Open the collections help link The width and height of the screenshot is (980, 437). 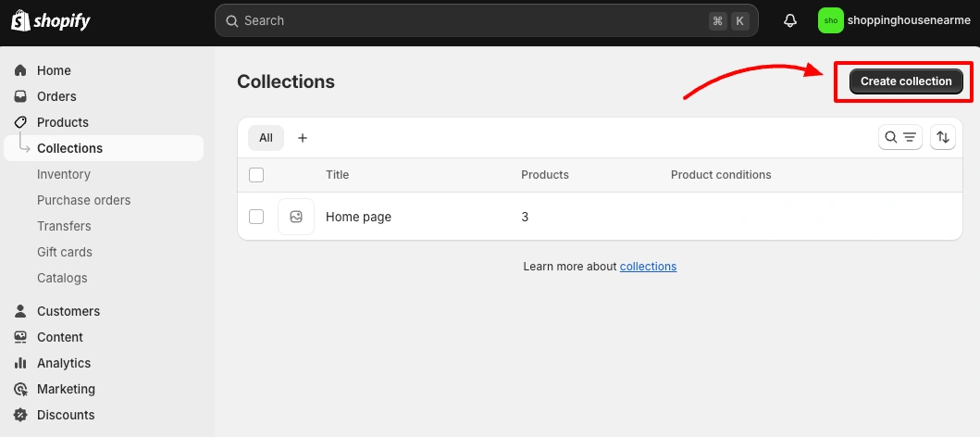coord(648,267)
